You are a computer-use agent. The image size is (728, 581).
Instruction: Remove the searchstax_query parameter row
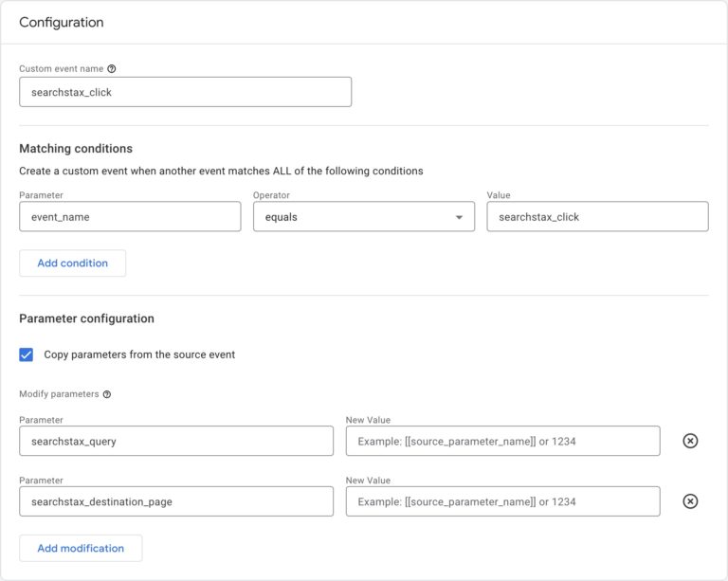[690, 441]
